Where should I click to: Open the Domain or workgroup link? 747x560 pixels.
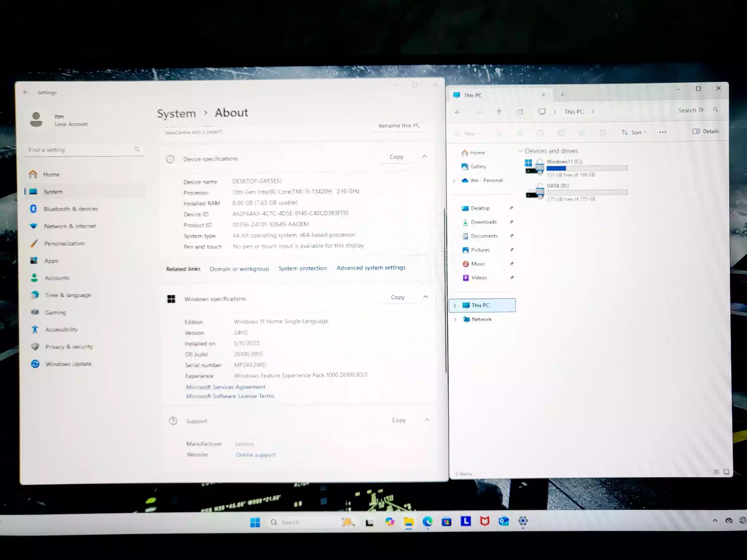point(240,269)
